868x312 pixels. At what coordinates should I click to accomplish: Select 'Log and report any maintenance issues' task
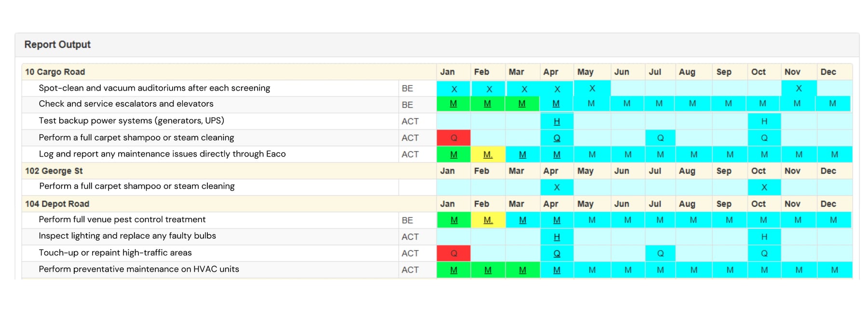162,154
